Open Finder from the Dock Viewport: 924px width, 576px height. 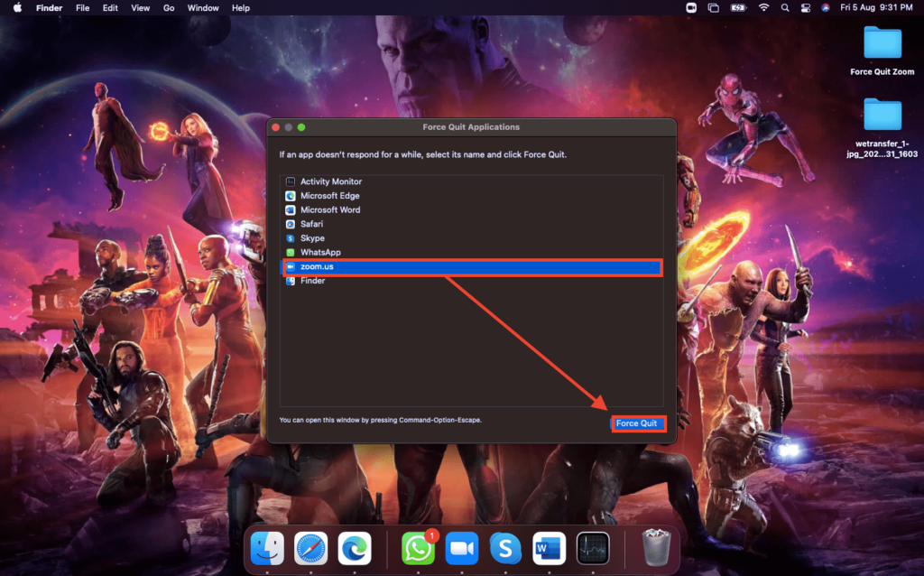tap(267, 548)
